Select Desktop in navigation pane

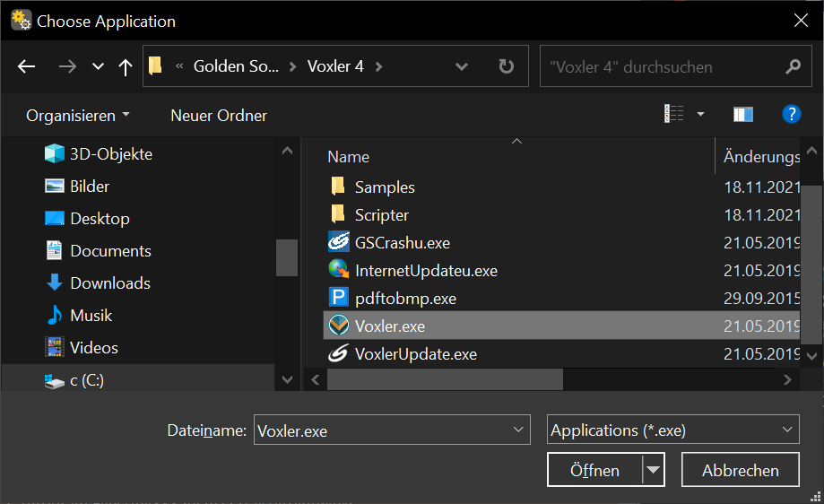point(100,219)
